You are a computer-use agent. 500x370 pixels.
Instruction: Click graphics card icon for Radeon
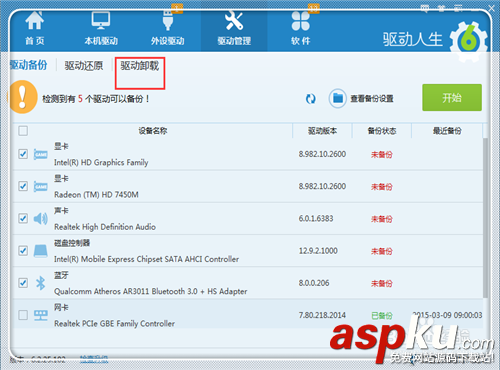[x=41, y=186]
